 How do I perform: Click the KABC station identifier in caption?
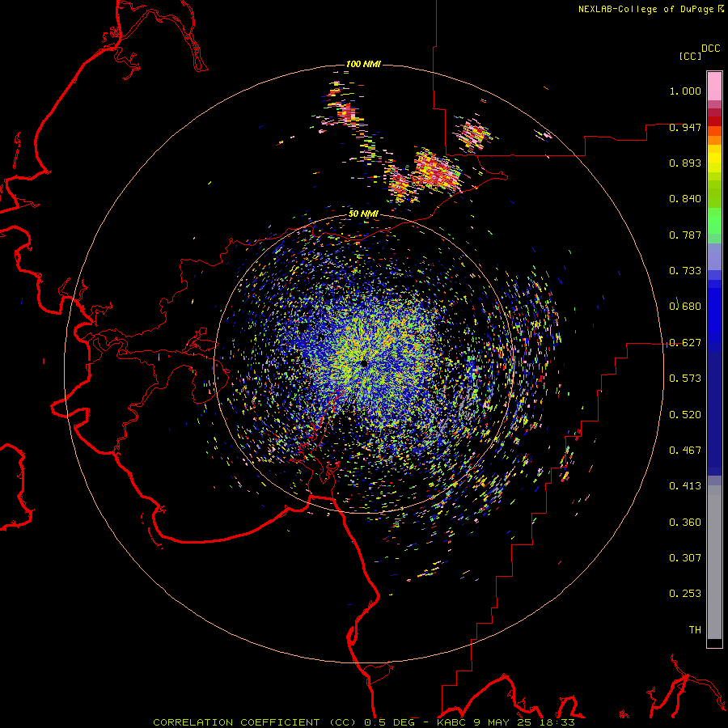pyautogui.click(x=451, y=722)
